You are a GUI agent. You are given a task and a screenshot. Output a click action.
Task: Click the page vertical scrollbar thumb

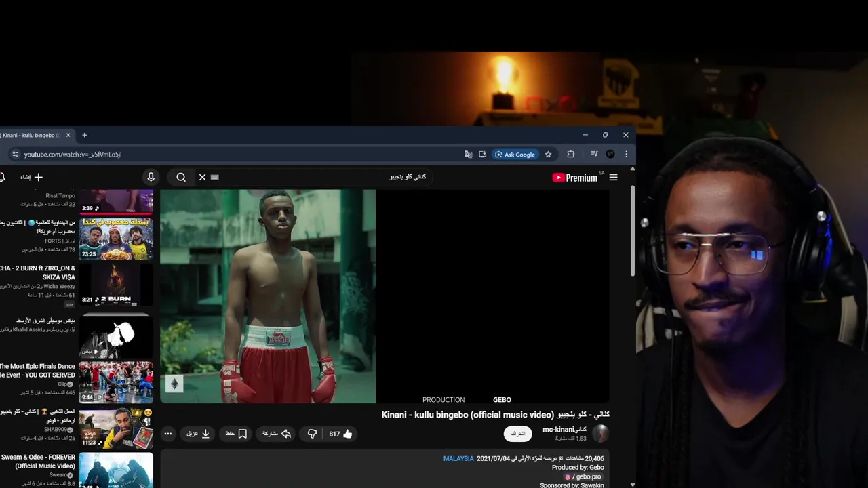[x=633, y=230]
